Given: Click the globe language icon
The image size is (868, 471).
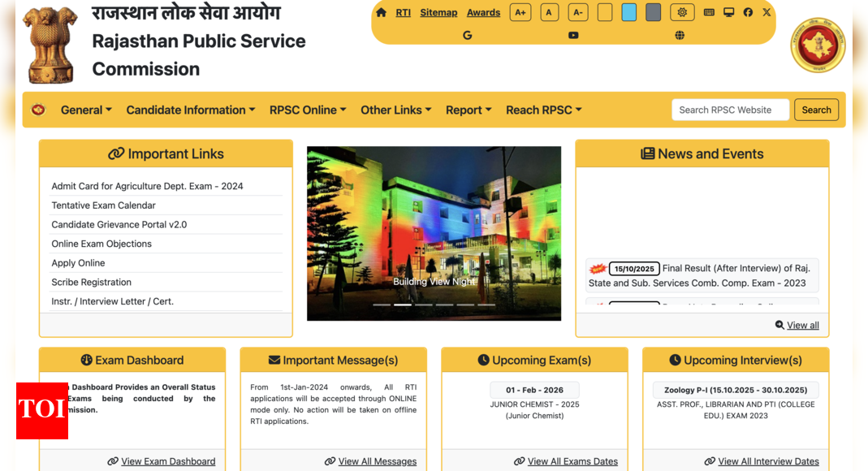Looking at the screenshot, I should (x=680, y=35).
